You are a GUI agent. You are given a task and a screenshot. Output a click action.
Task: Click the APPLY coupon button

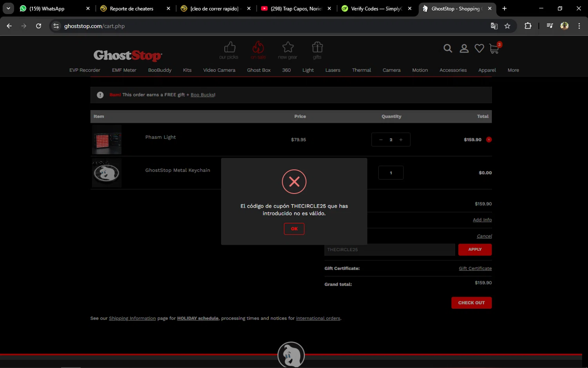[x=475, y=250]
